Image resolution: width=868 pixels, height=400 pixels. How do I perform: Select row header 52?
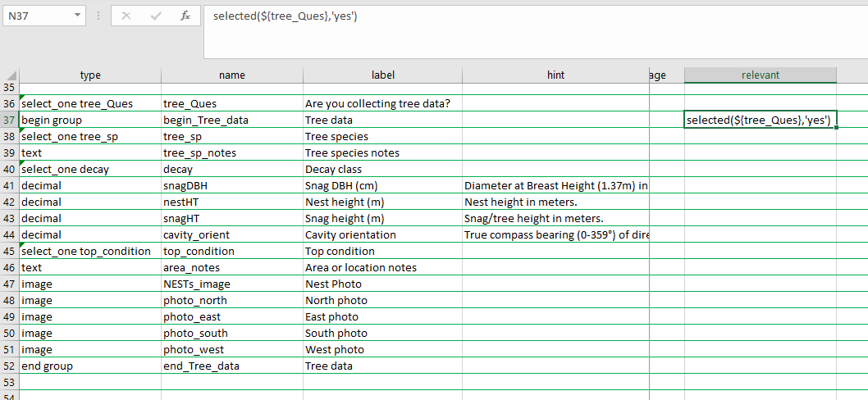[10, 366]
